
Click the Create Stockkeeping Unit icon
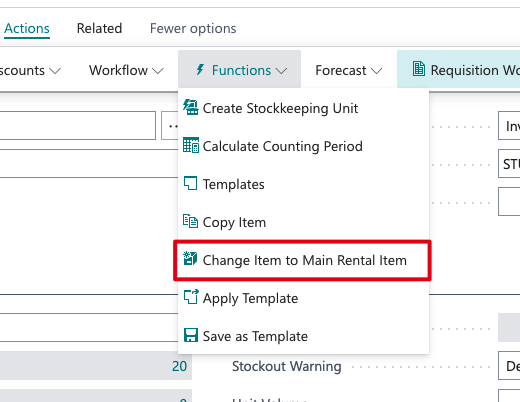(x=191, y=107)
